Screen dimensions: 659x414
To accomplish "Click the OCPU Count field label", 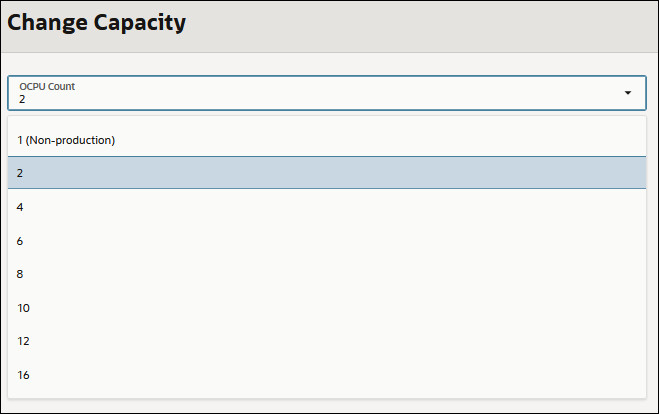I will click(47, 86).
